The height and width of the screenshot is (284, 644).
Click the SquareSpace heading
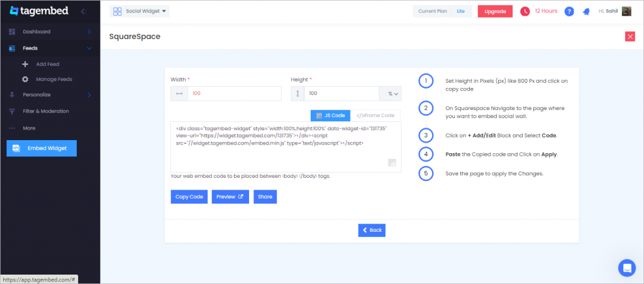click(x=135, y=36)
